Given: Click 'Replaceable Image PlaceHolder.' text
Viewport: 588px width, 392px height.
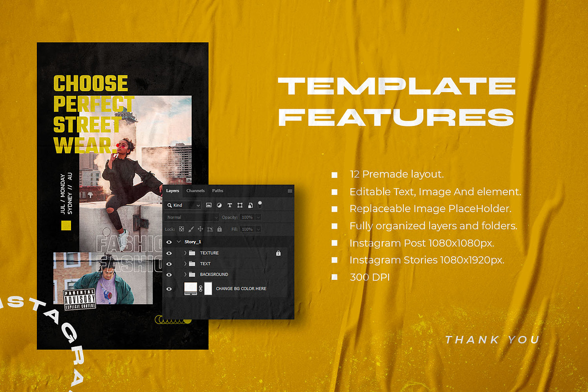Looking at the screenshot, I should [x=431, y=209].
